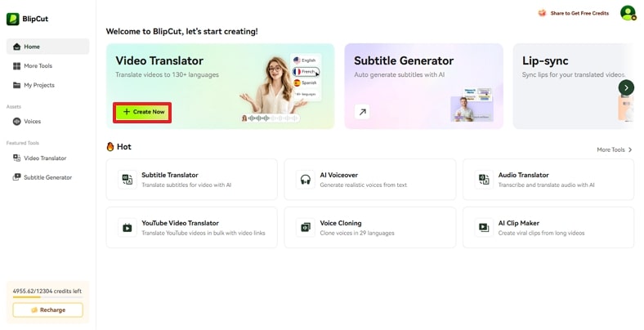The width and height of the screenshot is (644, 330).
Task: Click the YouTube Video Translator icon
Action: point(127,227)
